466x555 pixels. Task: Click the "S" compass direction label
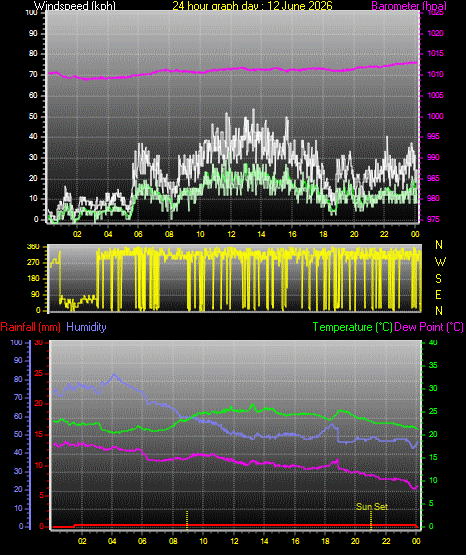(438, 279)
